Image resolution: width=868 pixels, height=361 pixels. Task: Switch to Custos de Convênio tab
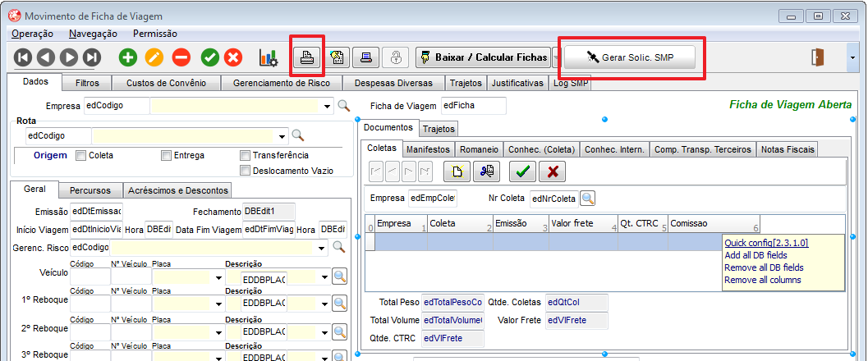point(166,83)
